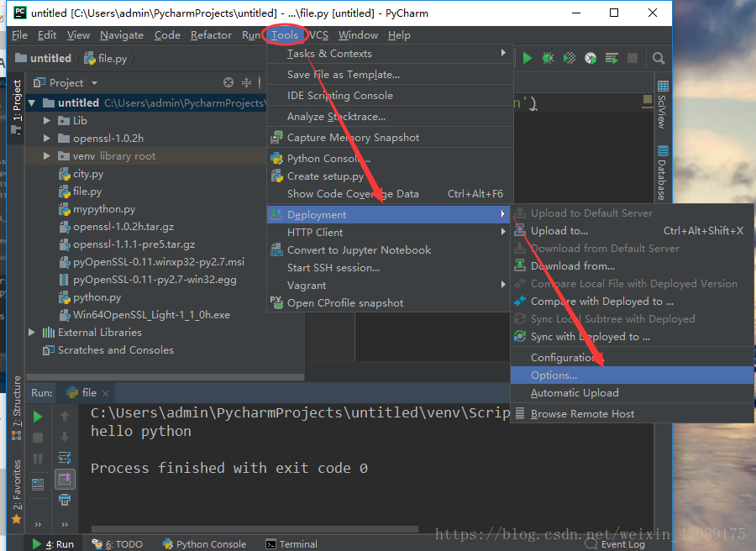Open Search Everywhere magnifier icon
Image resolution: width=756 pixels, height=551 pixels.
click(658, 58)
